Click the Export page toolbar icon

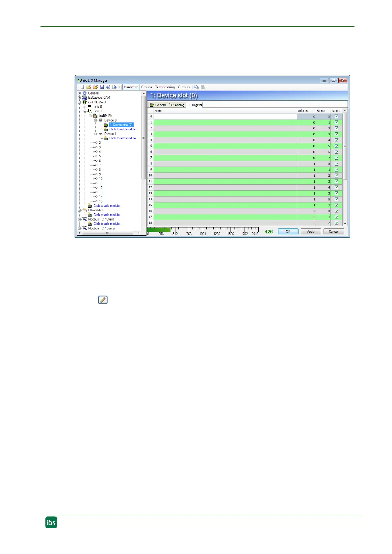pos(114,87)
